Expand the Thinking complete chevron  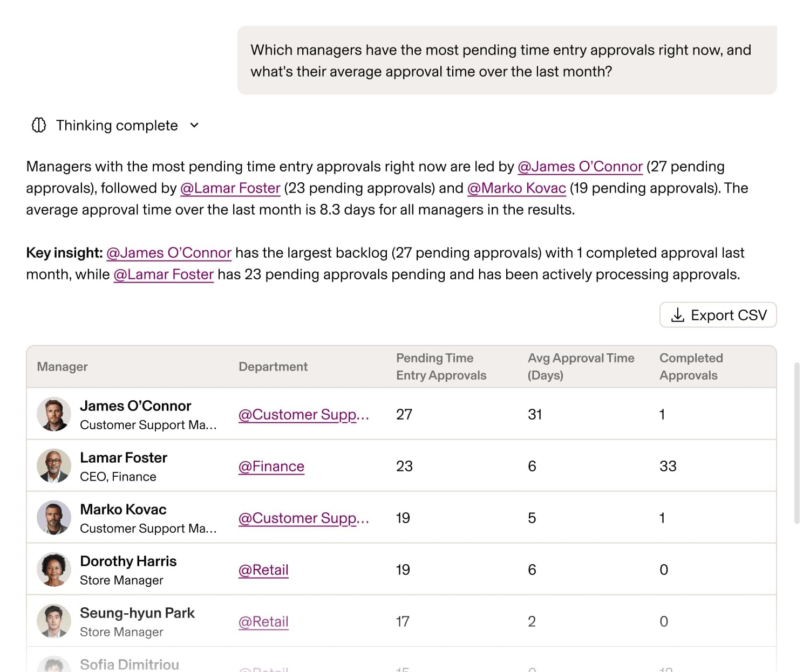[194, 125]
